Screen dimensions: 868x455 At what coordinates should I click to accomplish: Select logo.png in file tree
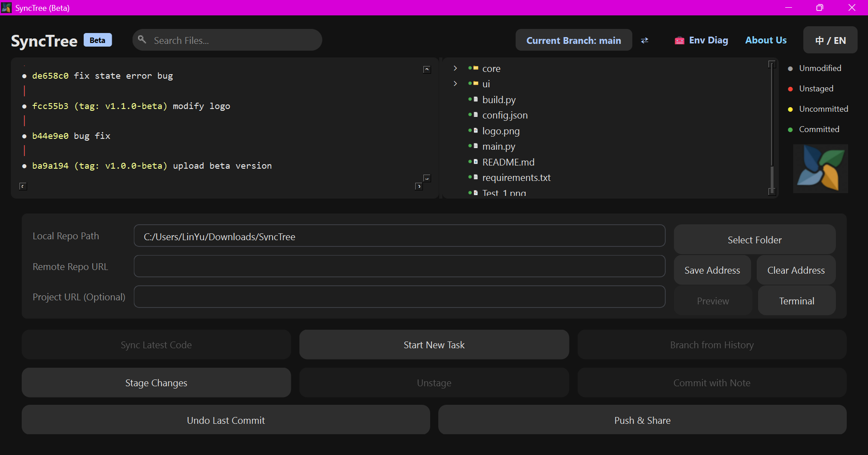[x=501, y=131]
